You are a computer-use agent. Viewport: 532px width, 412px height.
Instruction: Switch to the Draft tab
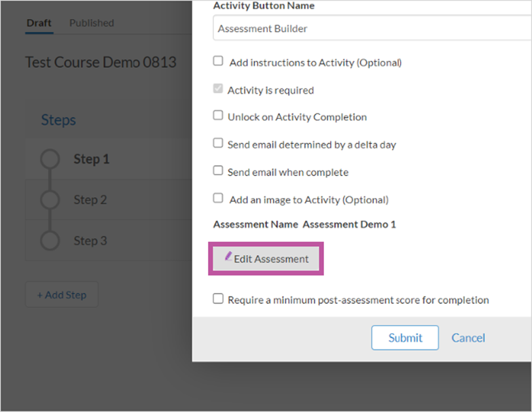coord(39,23)
